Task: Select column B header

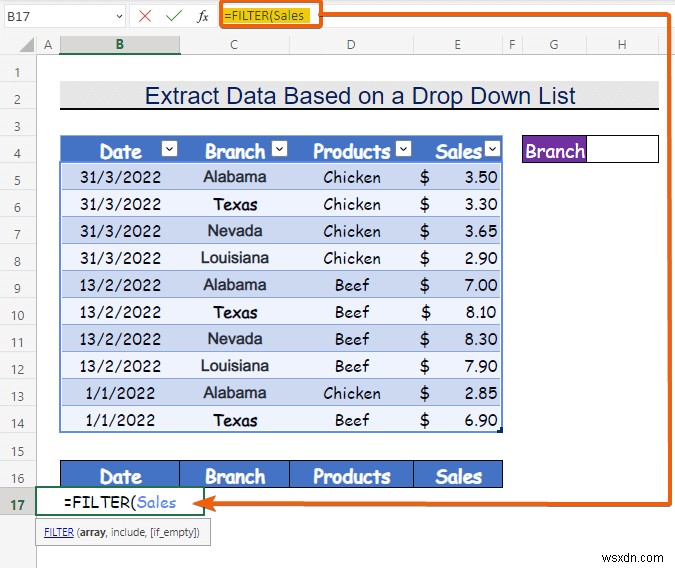Action: [120, 44]
